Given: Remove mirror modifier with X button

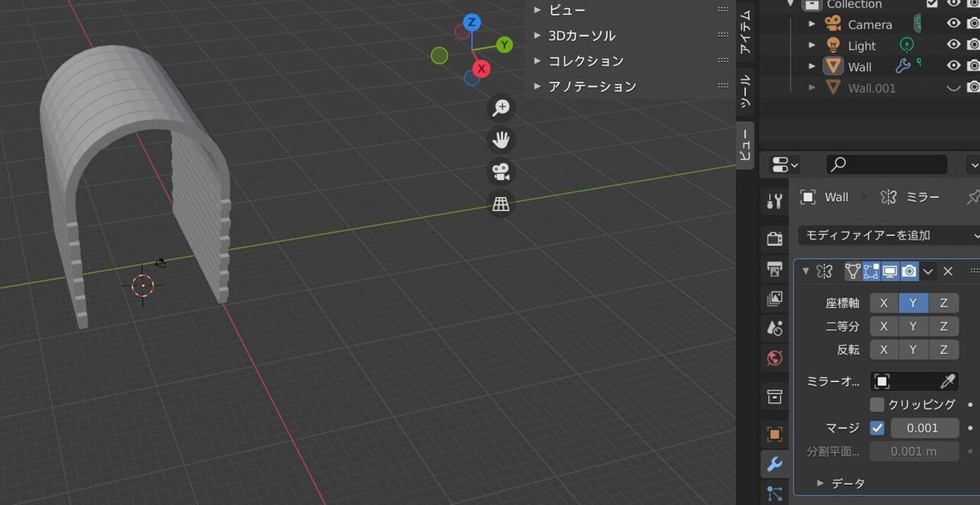Looking at the screenshot, I should 948,271.
